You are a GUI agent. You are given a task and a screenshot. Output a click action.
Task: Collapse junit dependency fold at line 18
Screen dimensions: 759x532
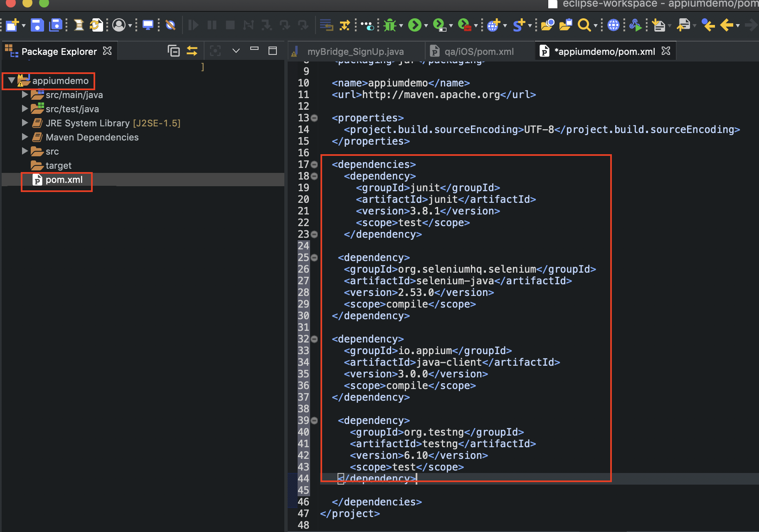click(x=314, y=176)
